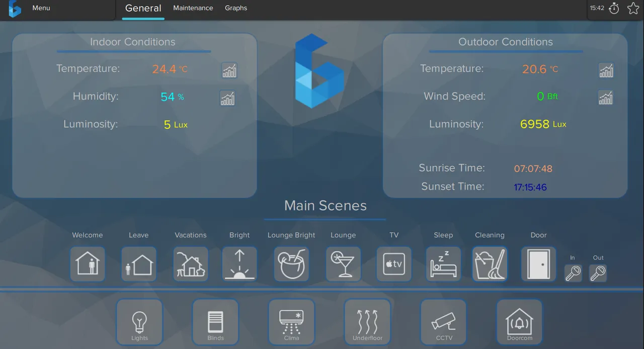The width and height of the screenshot is (644, 349).
Task: Activate the Vacations scene icon
Action: coord(191,264)
